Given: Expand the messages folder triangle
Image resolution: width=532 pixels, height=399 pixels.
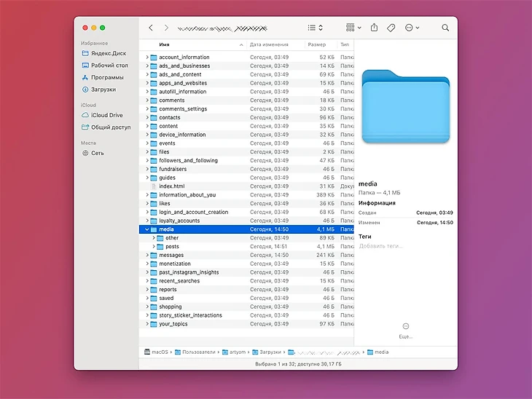Looking at the screenshot, I should point(147,256).
